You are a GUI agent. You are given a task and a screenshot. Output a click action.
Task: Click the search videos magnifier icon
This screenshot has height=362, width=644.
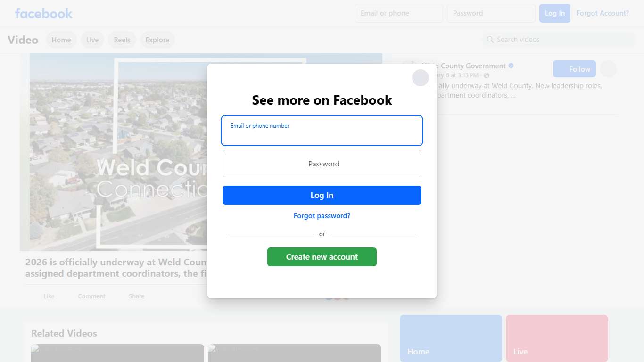tap(490, 40)
